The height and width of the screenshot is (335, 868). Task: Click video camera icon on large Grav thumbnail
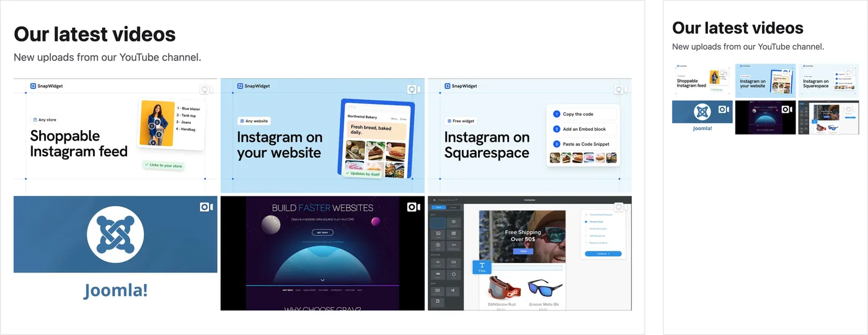[x=414, y=207]
